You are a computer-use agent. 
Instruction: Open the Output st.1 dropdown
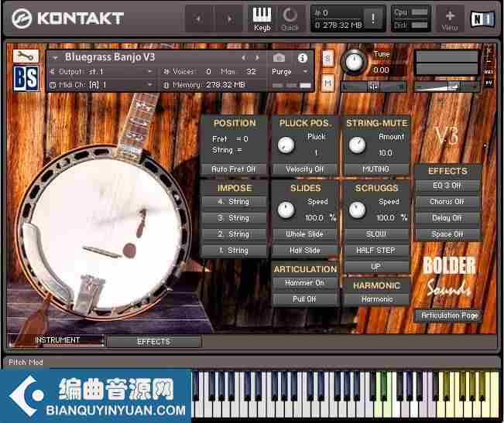(101, 72)
